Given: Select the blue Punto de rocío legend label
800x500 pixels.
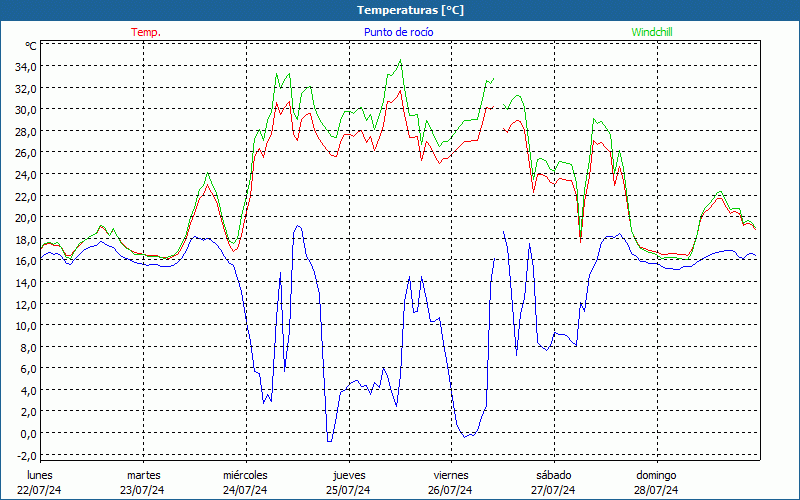Looking at the screenshot, I should pos(398,32).
